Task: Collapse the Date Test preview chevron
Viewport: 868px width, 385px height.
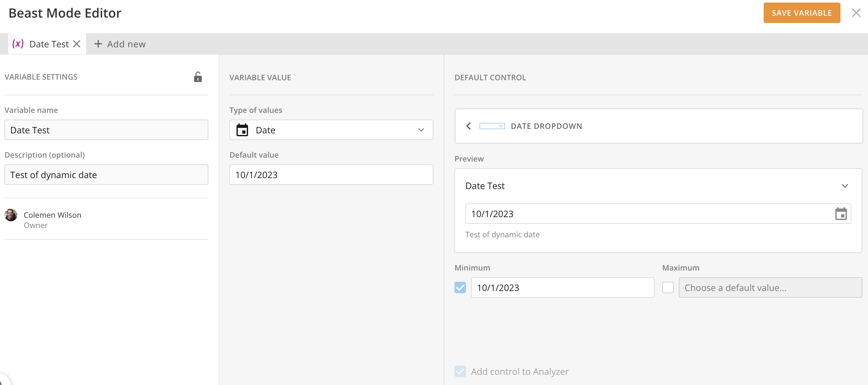Action: click(x=844, y=186)
